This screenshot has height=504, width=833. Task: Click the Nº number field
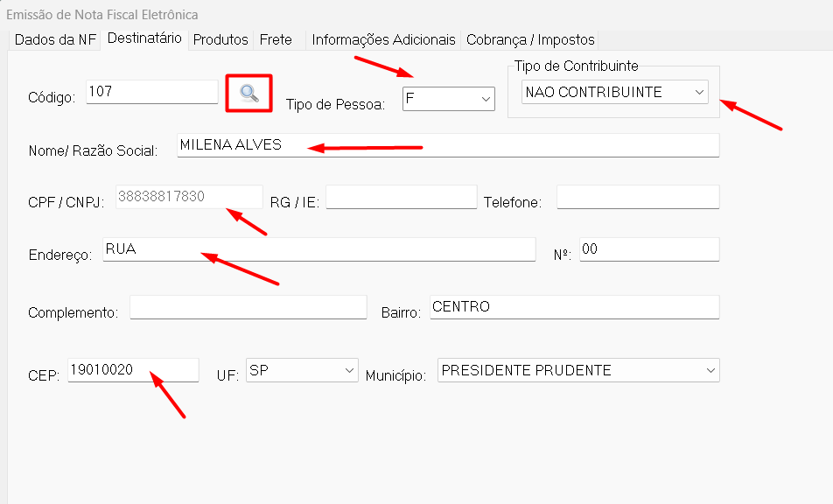(648, 249)
